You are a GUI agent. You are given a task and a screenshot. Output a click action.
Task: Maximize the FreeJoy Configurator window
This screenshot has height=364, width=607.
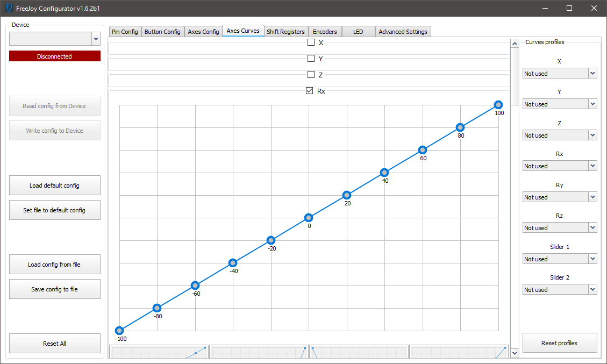569,8
